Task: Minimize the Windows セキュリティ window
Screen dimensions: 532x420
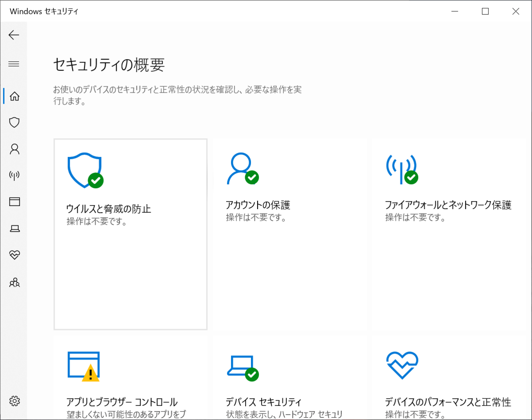Action: 455,12
